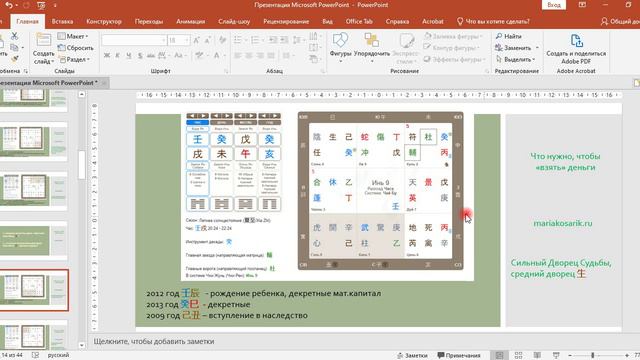Open the Вставка ribbon tab
The height and width of the screenshot is (360, 640).
(x=62, y=21)
